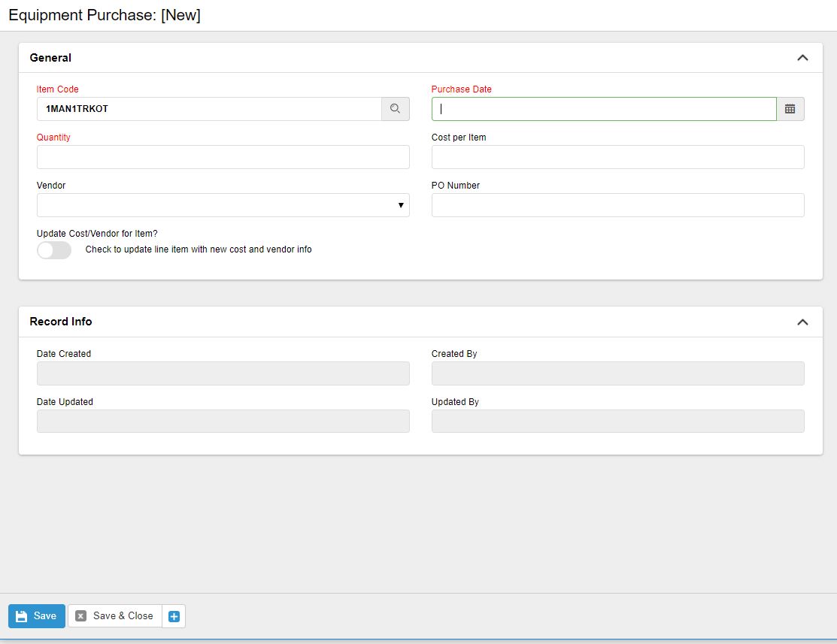Collapse the Record Info section chevron
The height and width of the screenshot is (644, 837).
coord(802,322)
